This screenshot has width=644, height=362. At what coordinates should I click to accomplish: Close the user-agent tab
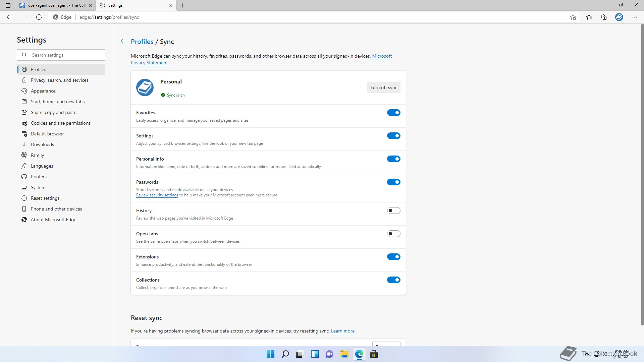91,5
